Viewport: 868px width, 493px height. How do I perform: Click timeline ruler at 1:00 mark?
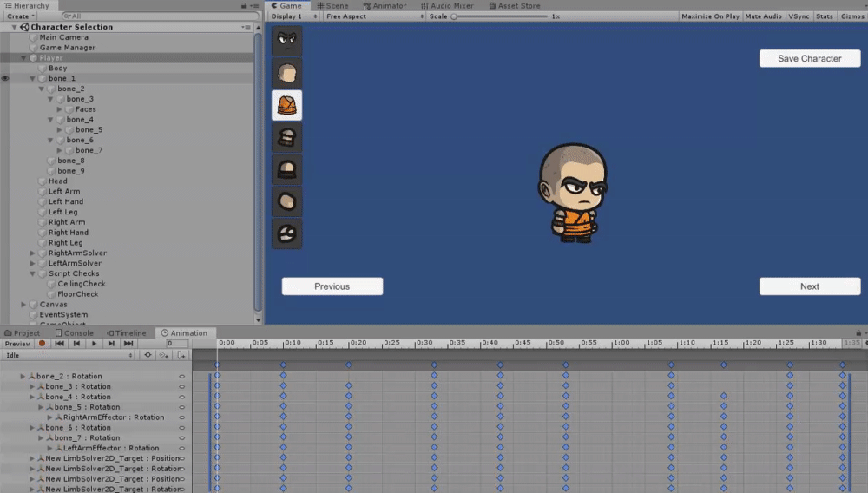point(621,343)
